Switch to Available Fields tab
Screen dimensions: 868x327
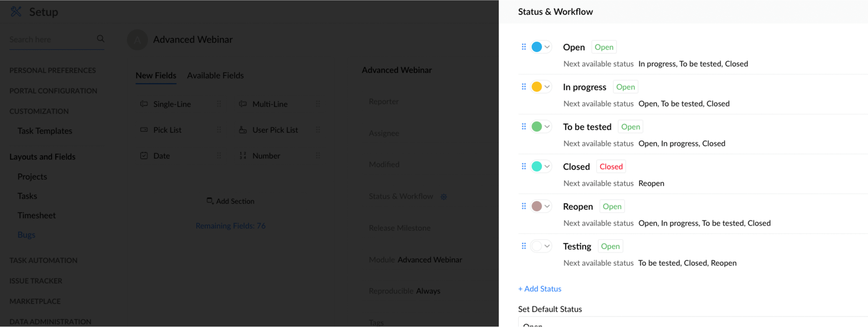(215, 75)
